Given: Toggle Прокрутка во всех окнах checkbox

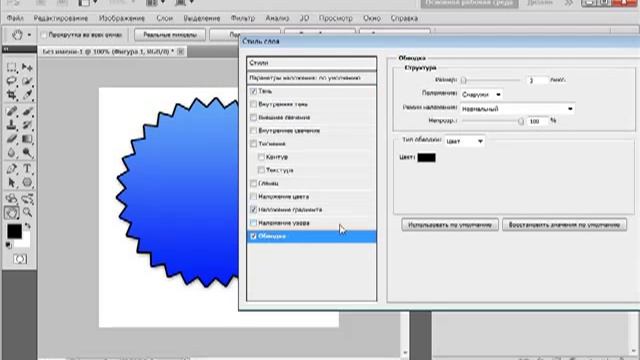Looking at the screenshot, I should coord(43,35).
